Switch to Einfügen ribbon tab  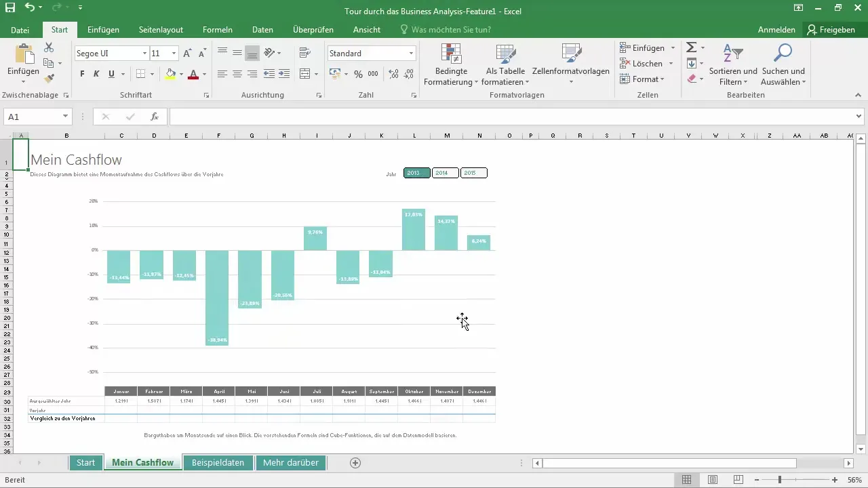[x=103, y=30]
